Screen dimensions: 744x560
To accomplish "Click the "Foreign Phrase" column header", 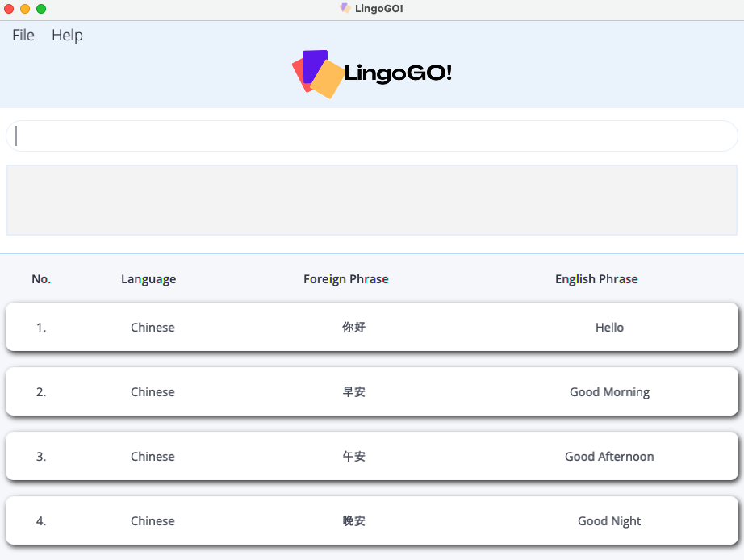I will pos(345,279).
